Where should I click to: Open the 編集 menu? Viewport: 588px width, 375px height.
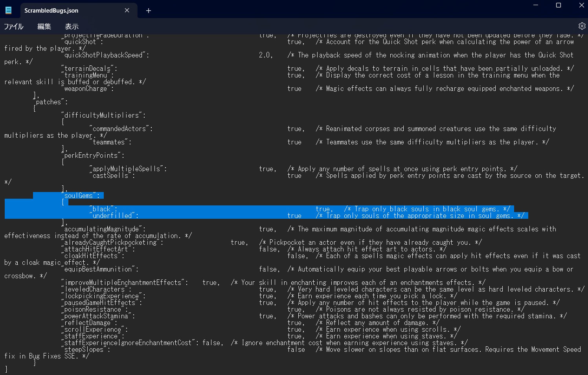pyautogui.click(x=44, y=26)
